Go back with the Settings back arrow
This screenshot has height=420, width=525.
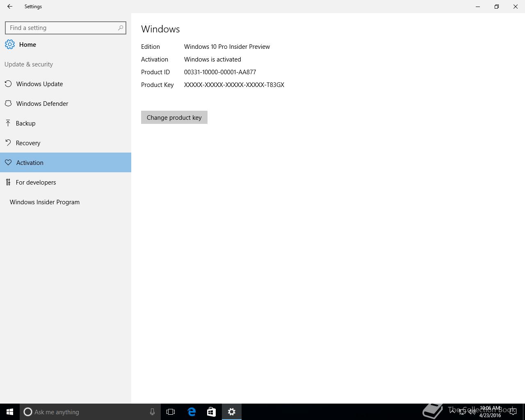click(x=10, y=7)
